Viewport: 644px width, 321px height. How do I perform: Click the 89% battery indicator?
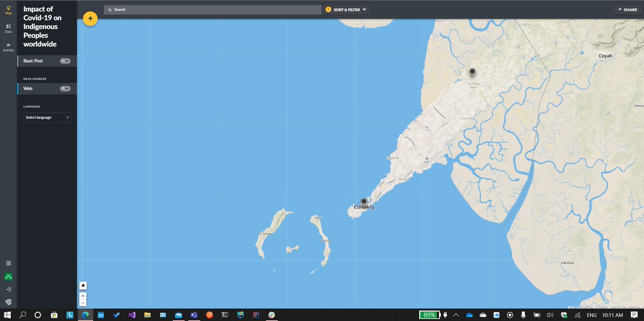(429, 315)
